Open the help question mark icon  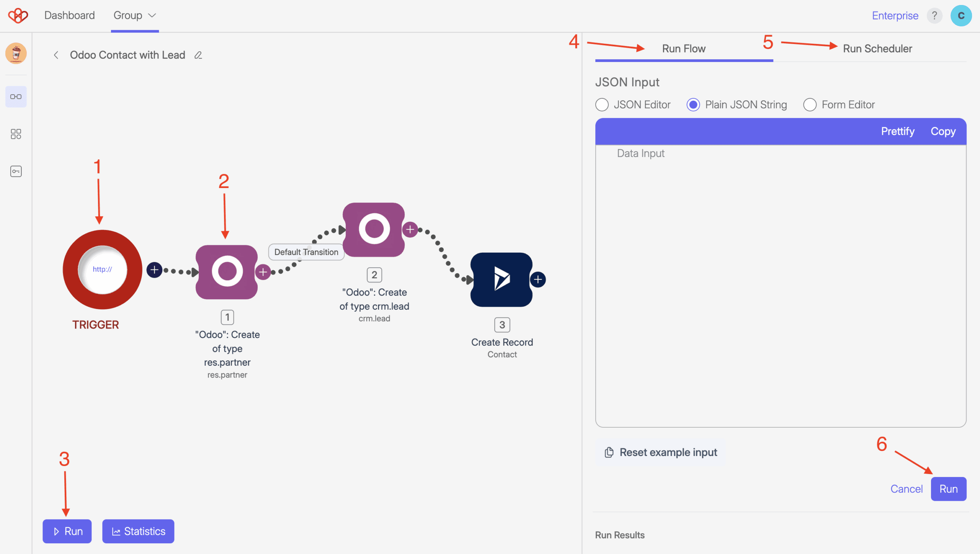[x=934, y=16]
